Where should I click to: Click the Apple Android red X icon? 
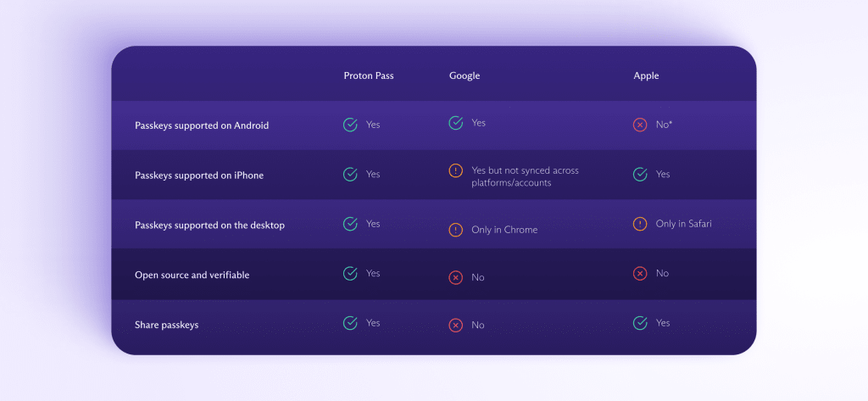tap(640, 125)
